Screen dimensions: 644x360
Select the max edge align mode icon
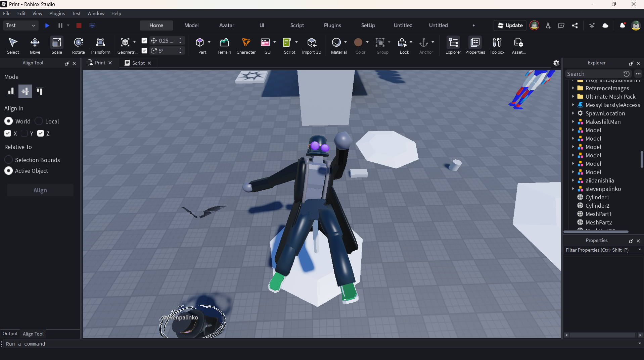[40, 91]
